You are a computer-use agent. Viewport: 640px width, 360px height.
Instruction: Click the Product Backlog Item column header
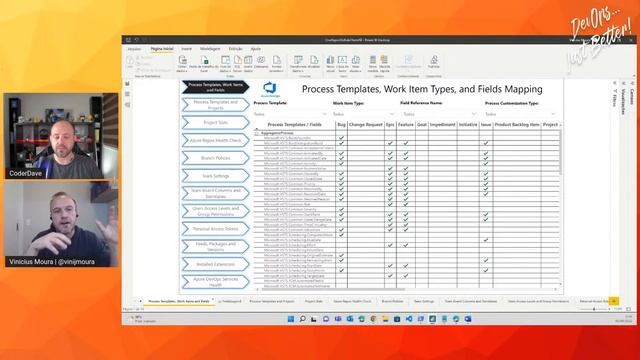[x=517, y=124]
